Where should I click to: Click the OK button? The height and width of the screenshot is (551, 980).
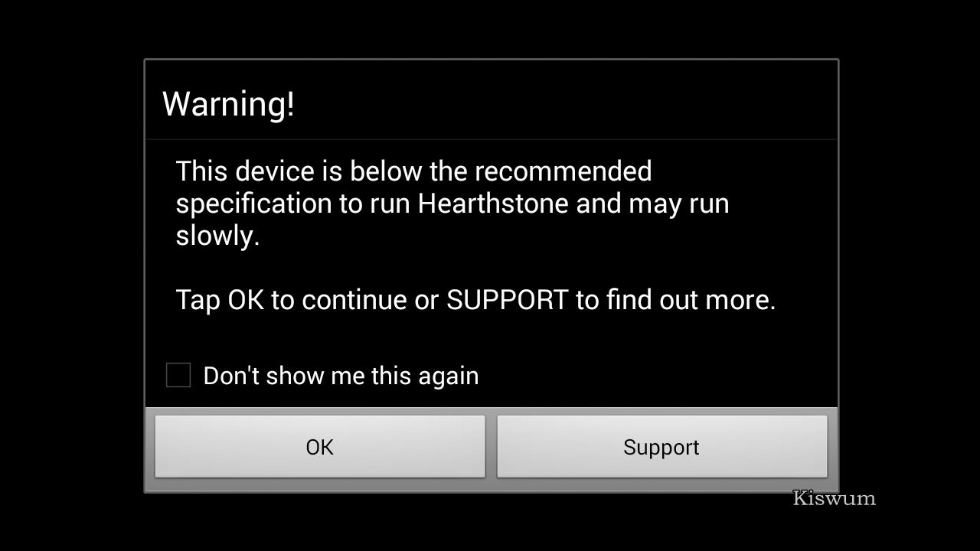(320, 447)
